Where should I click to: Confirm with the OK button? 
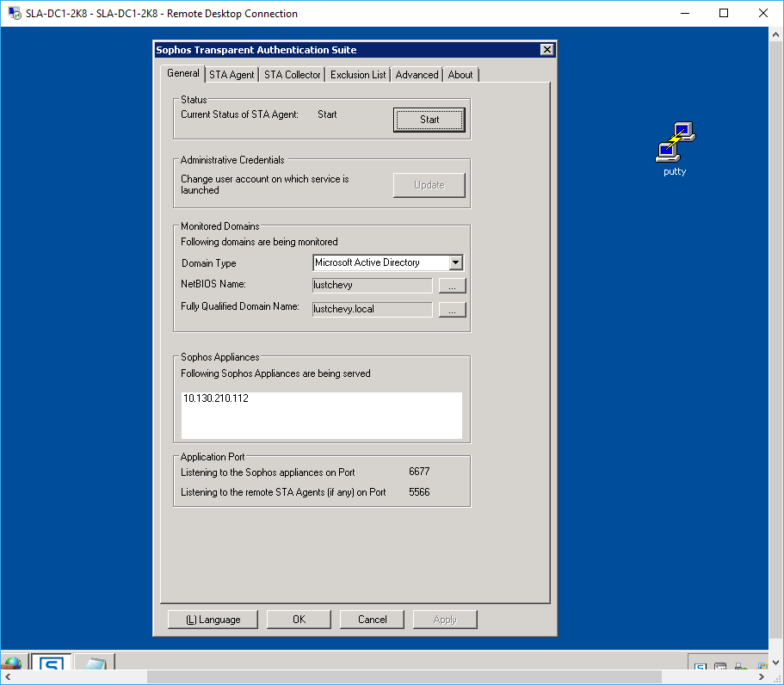(x=299, y=620)
